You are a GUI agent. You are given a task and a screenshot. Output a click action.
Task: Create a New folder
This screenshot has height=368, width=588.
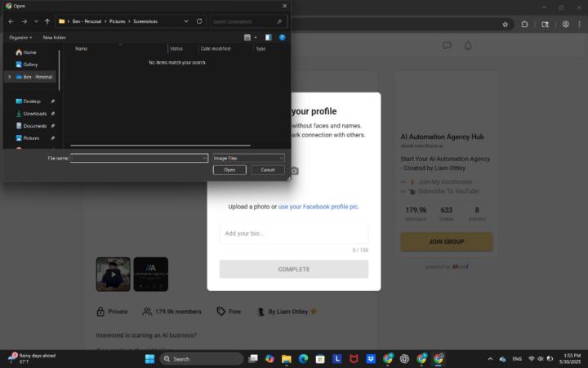click(x=54, y=38)
